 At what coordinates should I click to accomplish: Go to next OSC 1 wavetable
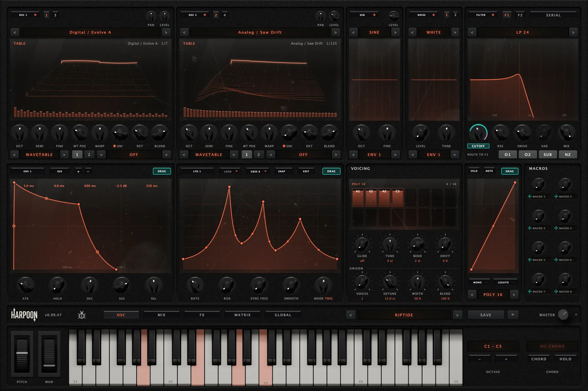coord(166,32)
